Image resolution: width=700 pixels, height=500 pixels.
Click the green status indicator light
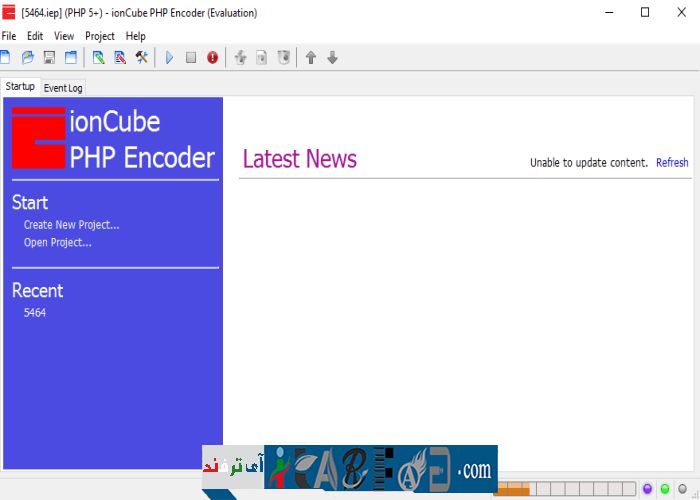665,489
